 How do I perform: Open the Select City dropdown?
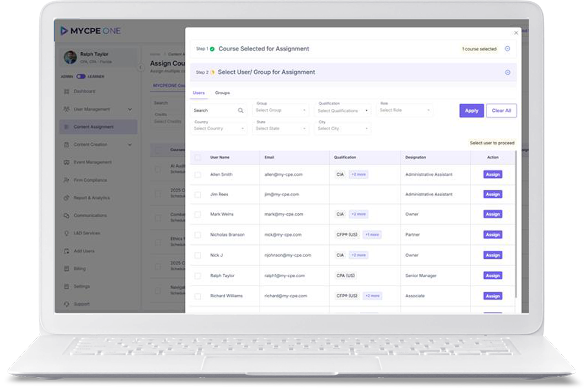click(343, 129)
